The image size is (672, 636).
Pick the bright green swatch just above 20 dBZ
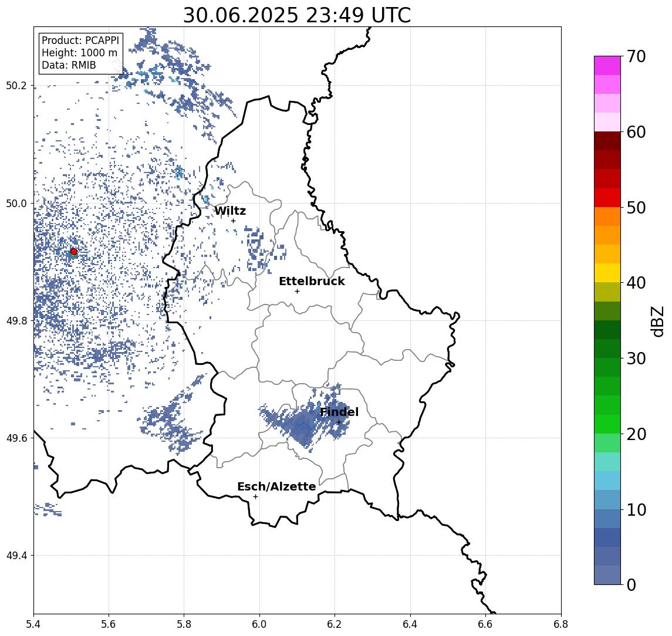pos(607,424)
